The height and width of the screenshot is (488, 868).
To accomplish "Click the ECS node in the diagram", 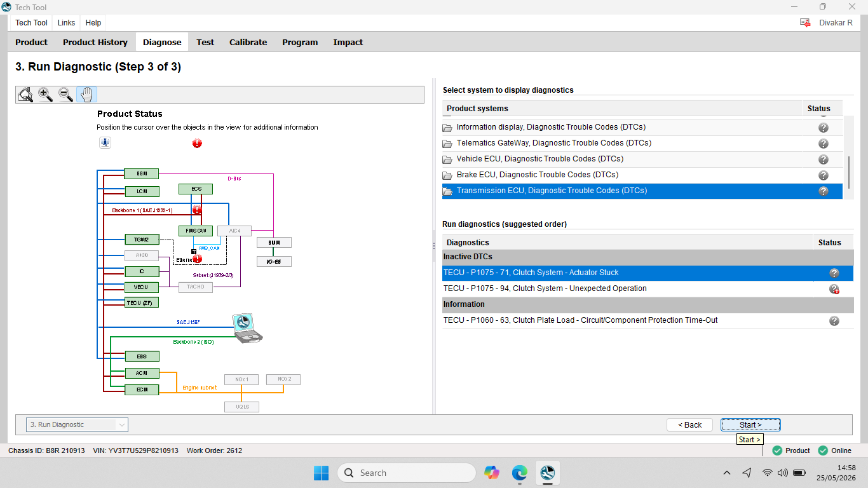I will coord(196,189).
